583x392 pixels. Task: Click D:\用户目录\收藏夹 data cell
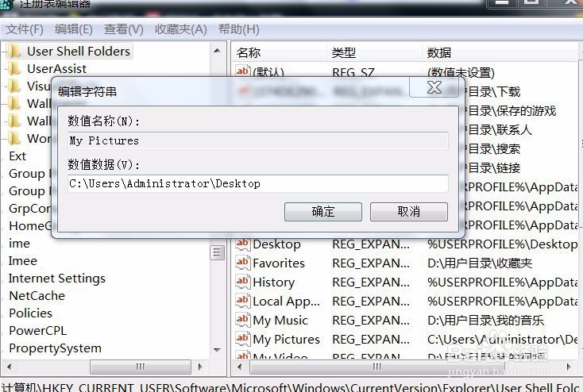pyautogui.click(x=480, y=263)
